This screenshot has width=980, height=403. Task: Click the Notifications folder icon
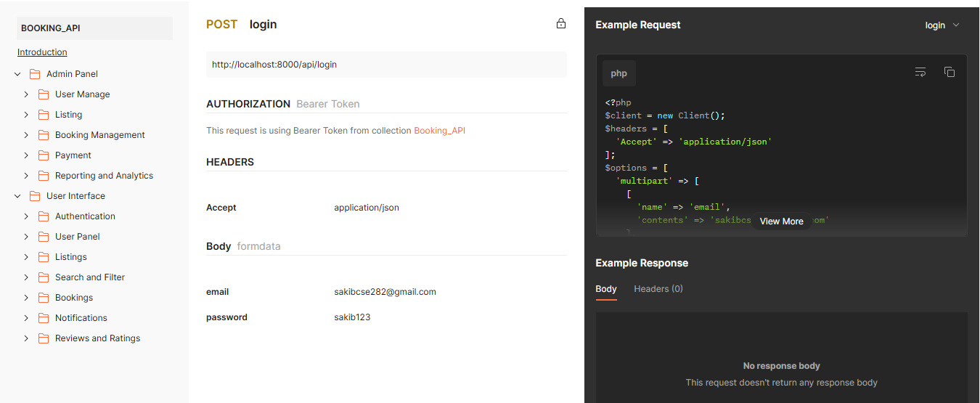(x=43, y=318)
